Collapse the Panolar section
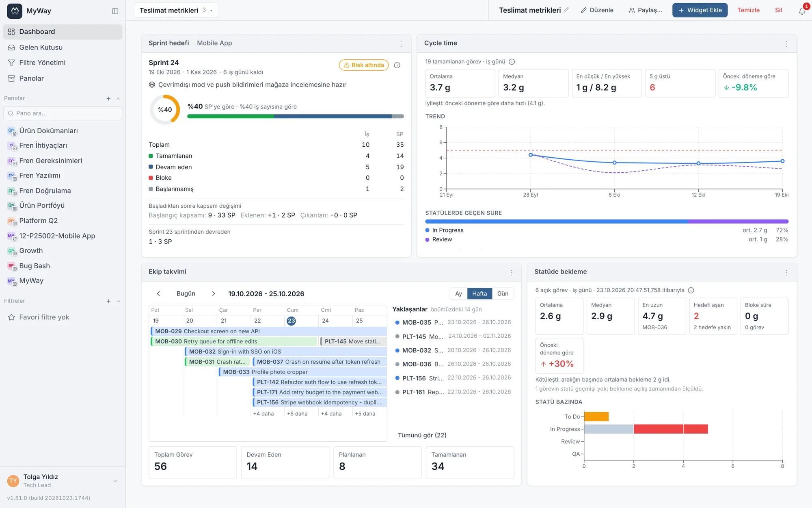The height and width of the screenshot is (508, 812). (118, 98)
